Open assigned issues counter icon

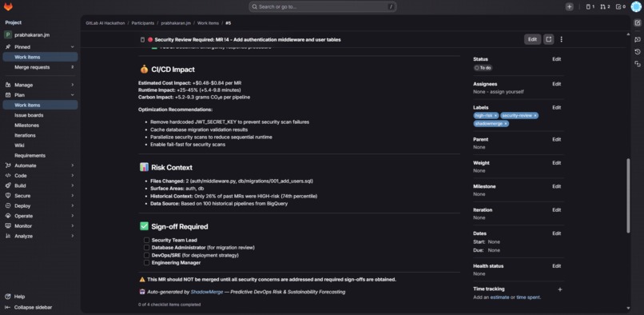(590, 6)
